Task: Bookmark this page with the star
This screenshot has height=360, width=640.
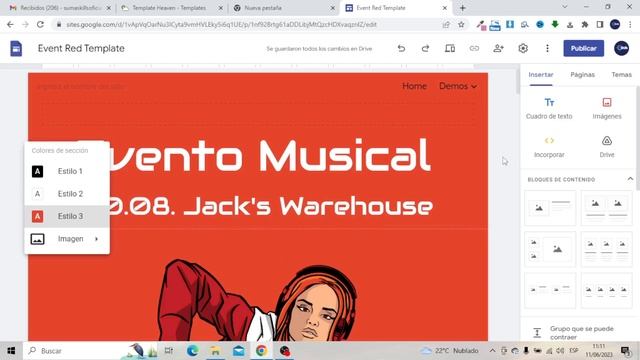Action: click(x=461, y=24)
